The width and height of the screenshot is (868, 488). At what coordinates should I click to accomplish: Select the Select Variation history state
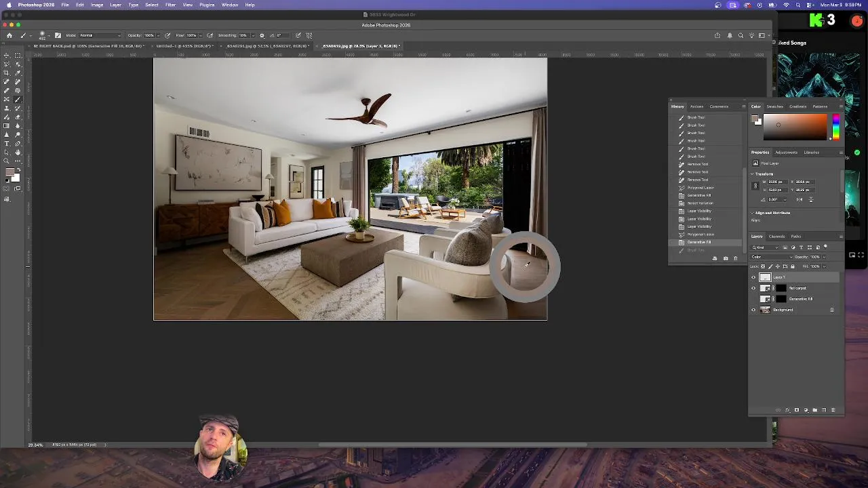(x=707, y=203)
